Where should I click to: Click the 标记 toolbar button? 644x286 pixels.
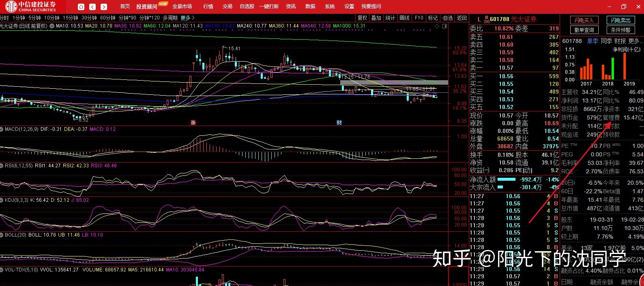click(433, 18)
